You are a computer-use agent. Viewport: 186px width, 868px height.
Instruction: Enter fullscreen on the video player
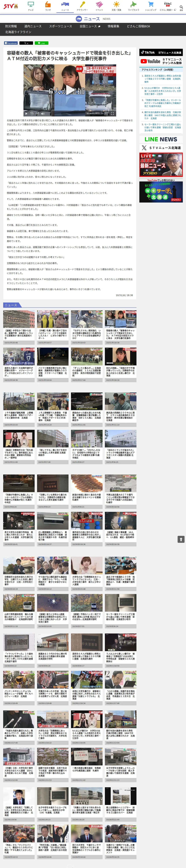coord(112,114)
